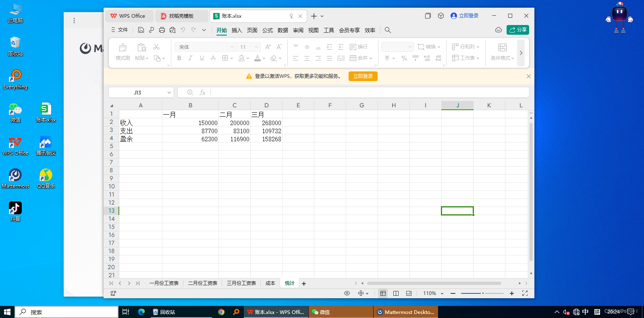
Task: Toggle eye protection mode icon
Action: [347, 293]
